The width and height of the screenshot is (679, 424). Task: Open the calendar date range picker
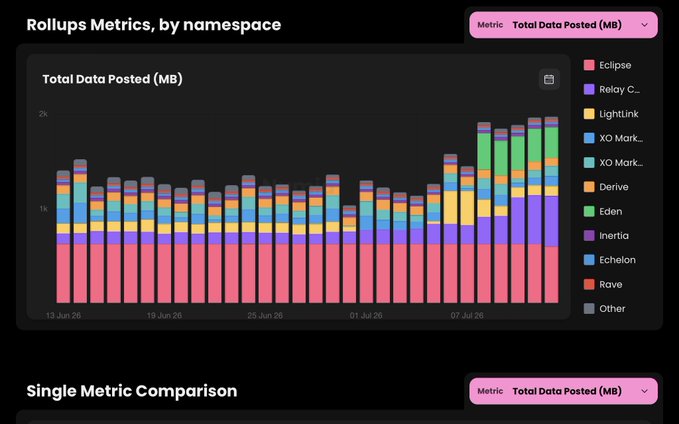tap(549, 79)
